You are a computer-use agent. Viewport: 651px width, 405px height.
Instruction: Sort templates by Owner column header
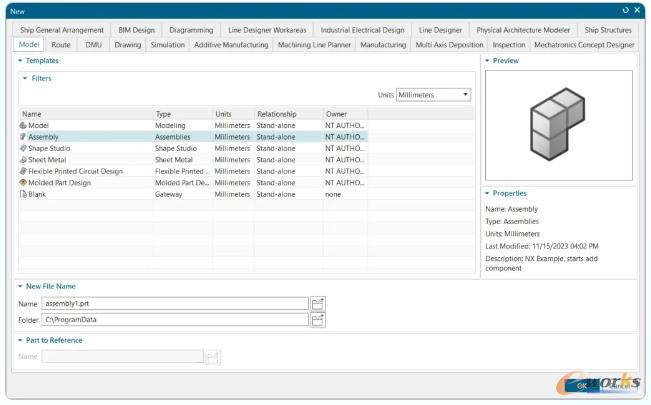(345, 114)
